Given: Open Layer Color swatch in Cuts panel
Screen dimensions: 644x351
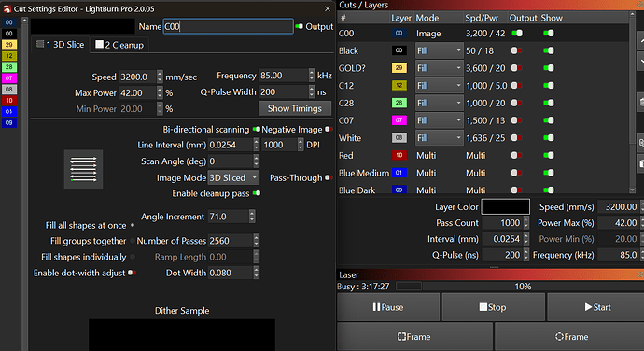Looking at the screenshot, I should pyautogui.click(x=505, y=206).
